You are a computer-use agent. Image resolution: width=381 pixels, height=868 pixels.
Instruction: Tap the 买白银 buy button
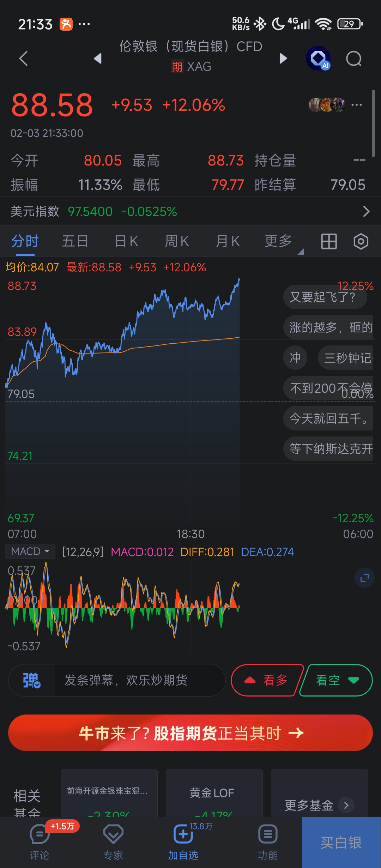341,843
